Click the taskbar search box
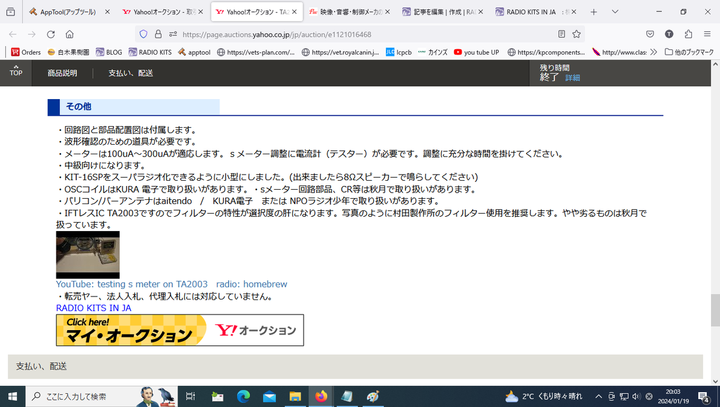Image resolution: width=720 pixels, height=407 pixels. pyautogui.click(x=101, y=396)
